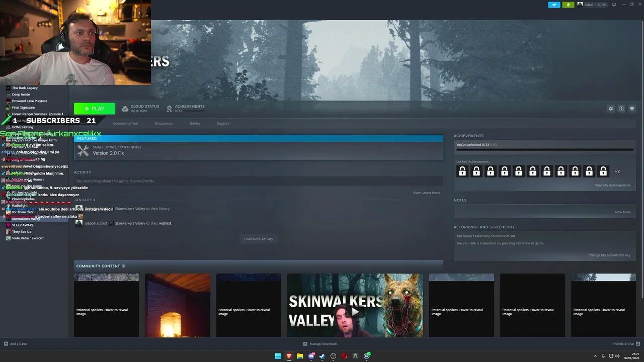Viewport: 644px width, 362px height.
Task: Click Add a Game
Action: 16,344
